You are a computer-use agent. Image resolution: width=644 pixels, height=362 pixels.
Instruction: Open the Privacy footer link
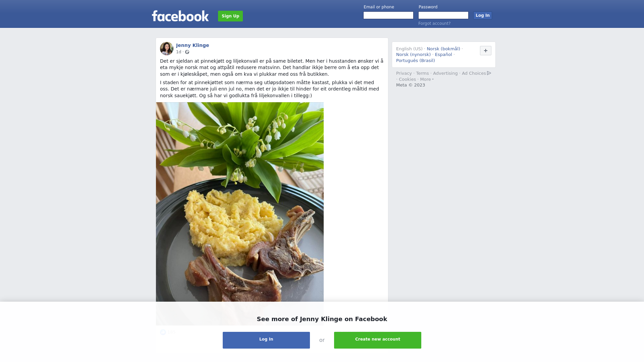click(x=404, y=73)
